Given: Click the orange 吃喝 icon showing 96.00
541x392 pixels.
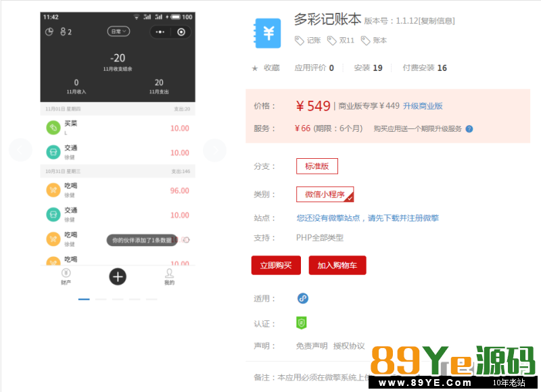Looking at the screenshot, I should tap(53, 190).
